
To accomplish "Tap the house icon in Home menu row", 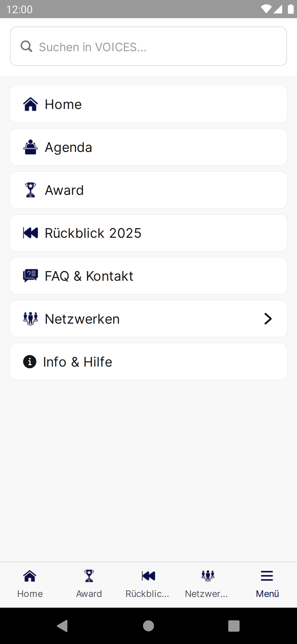I will 31,104.
